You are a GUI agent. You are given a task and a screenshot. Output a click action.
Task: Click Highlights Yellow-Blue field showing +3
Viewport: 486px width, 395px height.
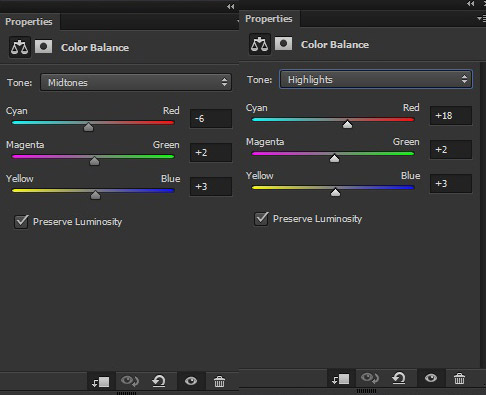[x=451, y=184]
